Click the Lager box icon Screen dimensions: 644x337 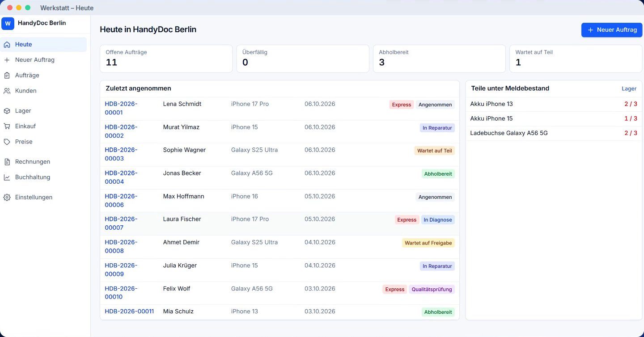click(x=7, y=111)
